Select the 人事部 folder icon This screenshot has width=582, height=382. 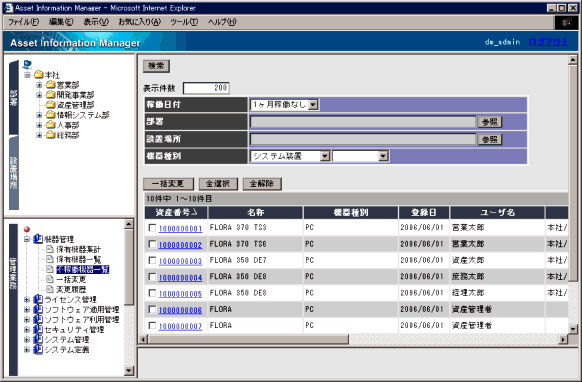tap(50, 125)
